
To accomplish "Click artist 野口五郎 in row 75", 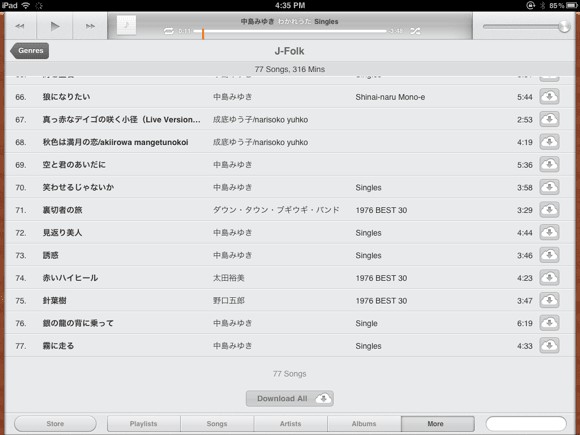I will pyautogui.click(x=229, y=300).
